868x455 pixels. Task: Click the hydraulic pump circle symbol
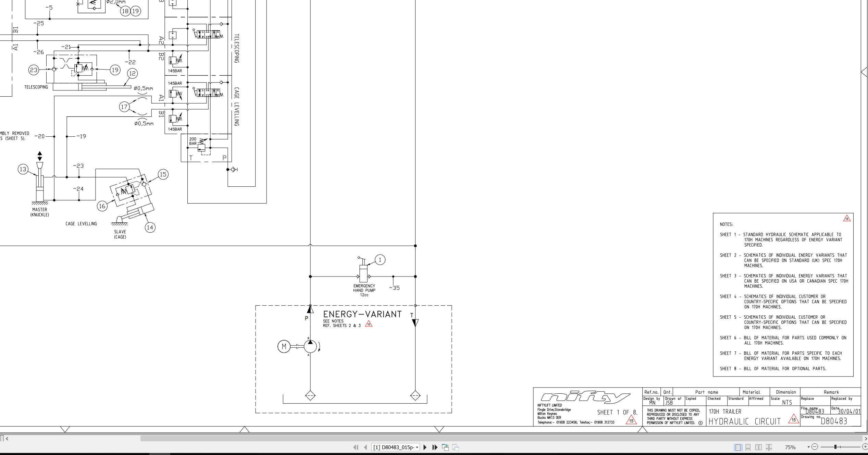click(x=310, y=346)
